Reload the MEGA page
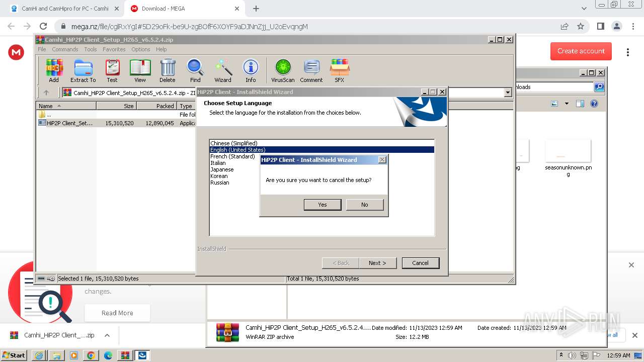Viewport: 644px width, 362px height. pyautogui.click(x=43, y=27)
